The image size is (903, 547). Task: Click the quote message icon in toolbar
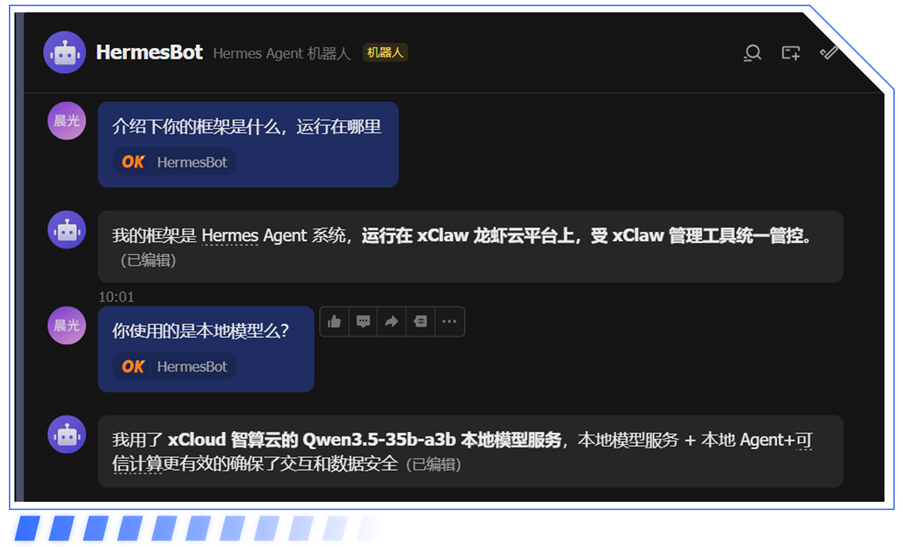[x=420, y=321]
